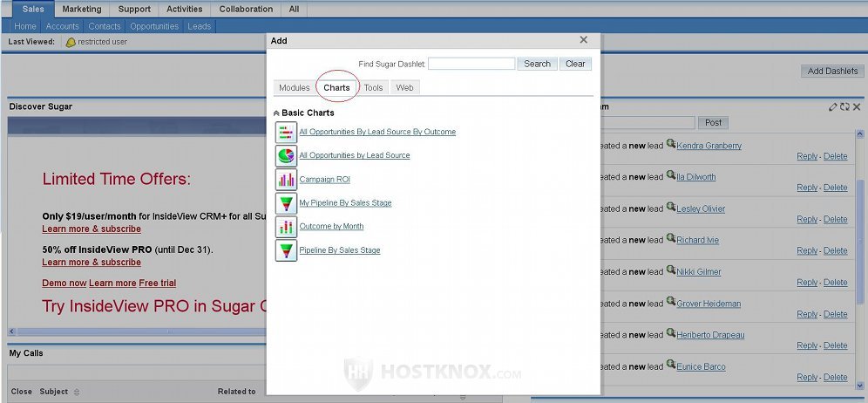
Task: Close the Add dashlet dialog
Action: point(584,40)
